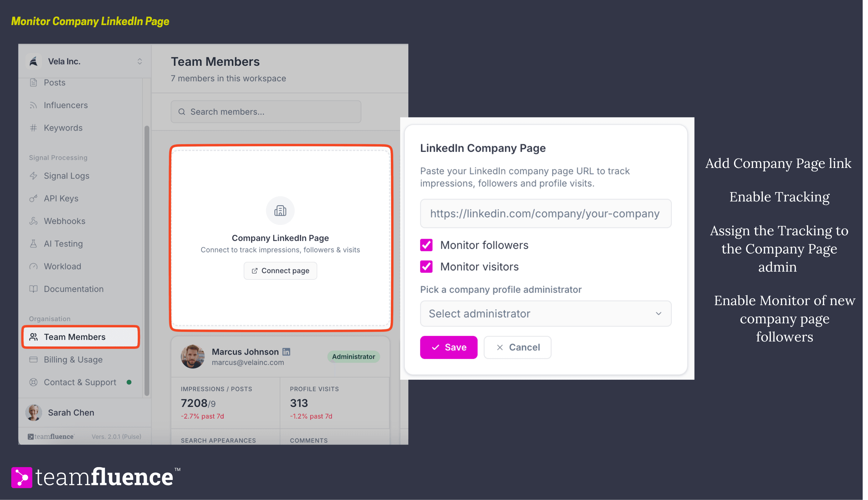Click the Vela Inc. sailboat logo icon
This screenshot has width=868, height=500.
coord(34,61)
